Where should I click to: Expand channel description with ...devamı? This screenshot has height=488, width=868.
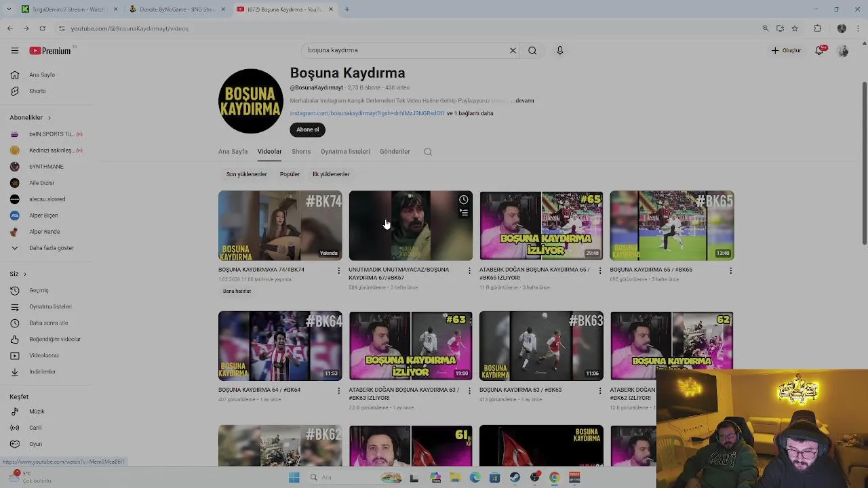coord(524,100)
